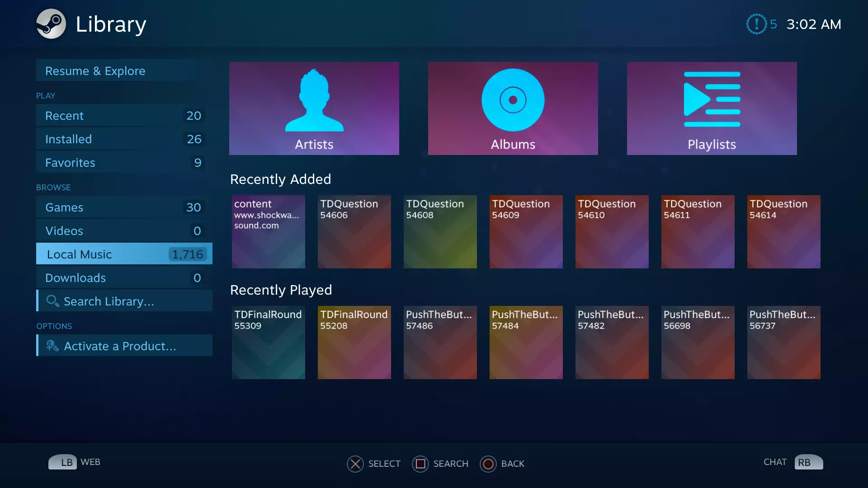Browse the Games category
Image resolution: width=868 pixels, height=488 pixels.
120,207
